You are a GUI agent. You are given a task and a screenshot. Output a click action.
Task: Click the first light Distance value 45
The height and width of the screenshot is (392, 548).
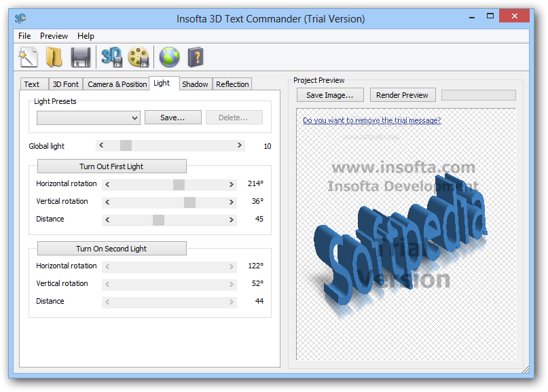coord(259,219)
